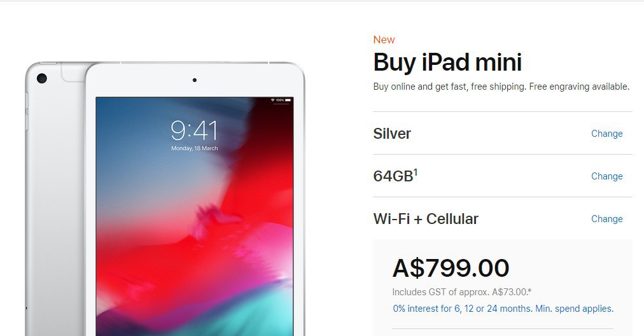Click the front camera dot on iPad
This screenshot has height=336, width=644.
194,80
